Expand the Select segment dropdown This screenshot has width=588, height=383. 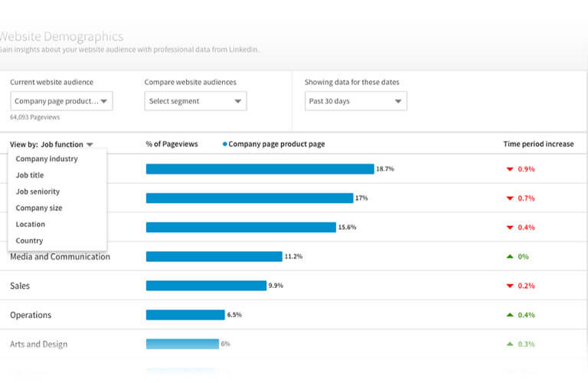click(195, 101)
